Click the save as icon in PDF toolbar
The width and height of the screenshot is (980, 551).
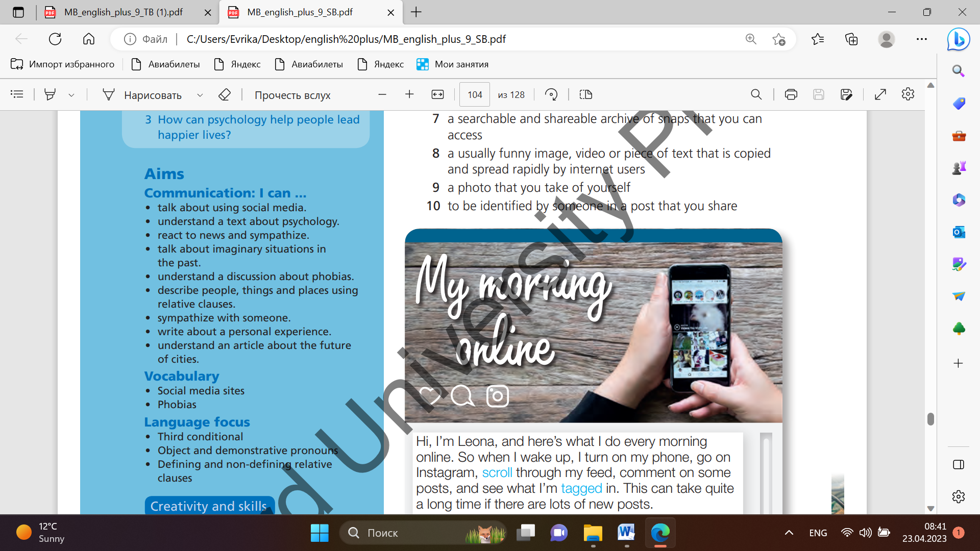846,94
